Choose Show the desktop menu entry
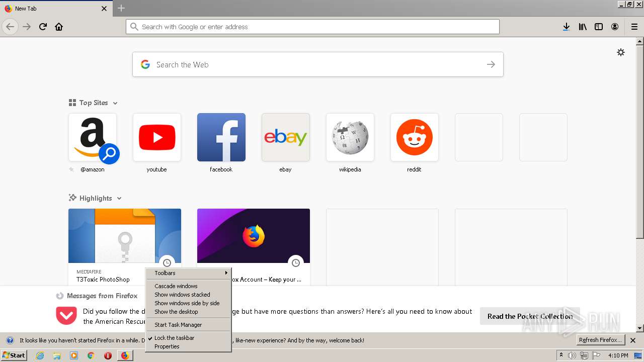Image resolution: width=644 pixels, height=362 pixels. [188, 312]
